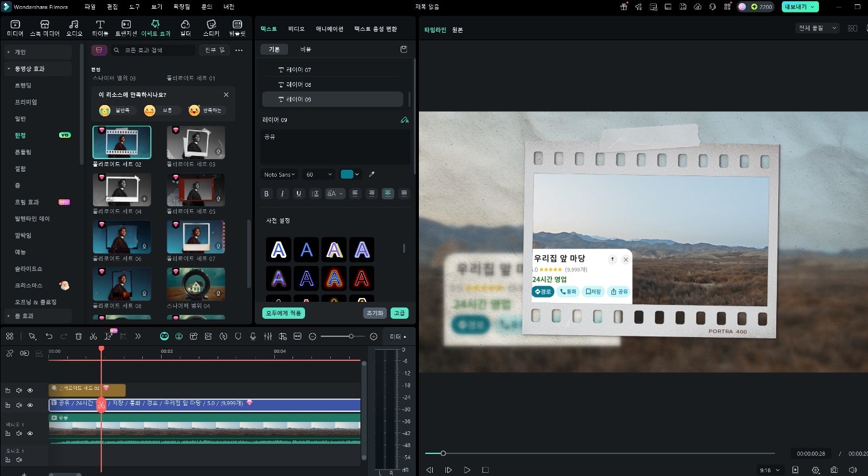Open the Noto Sans font dropdown
Image resolution: width=868 pixels, height=476 pixels.
point(279,174)
